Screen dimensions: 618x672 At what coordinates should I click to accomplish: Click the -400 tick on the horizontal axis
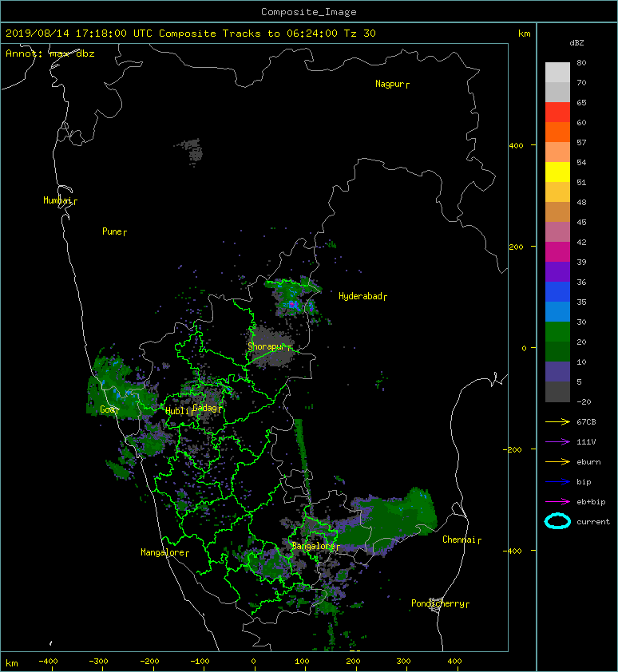(48, 662)
